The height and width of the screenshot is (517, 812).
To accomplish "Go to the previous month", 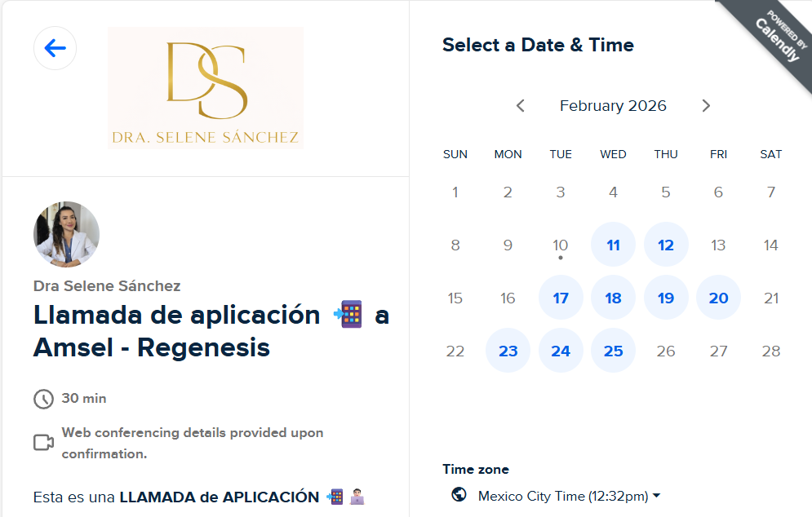I will (520, 106).
